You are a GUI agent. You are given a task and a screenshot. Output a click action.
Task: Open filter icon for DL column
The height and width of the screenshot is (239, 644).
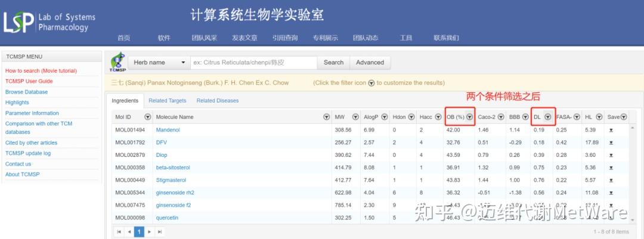coord(547,117)
